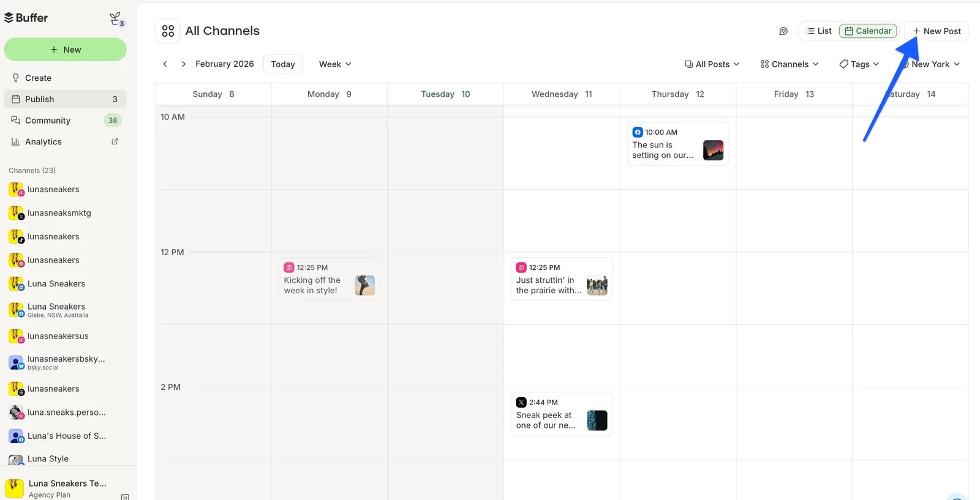This screenshot has width=980, height=500.
Task: Click the Analytics external link icon
Action: 115,141
